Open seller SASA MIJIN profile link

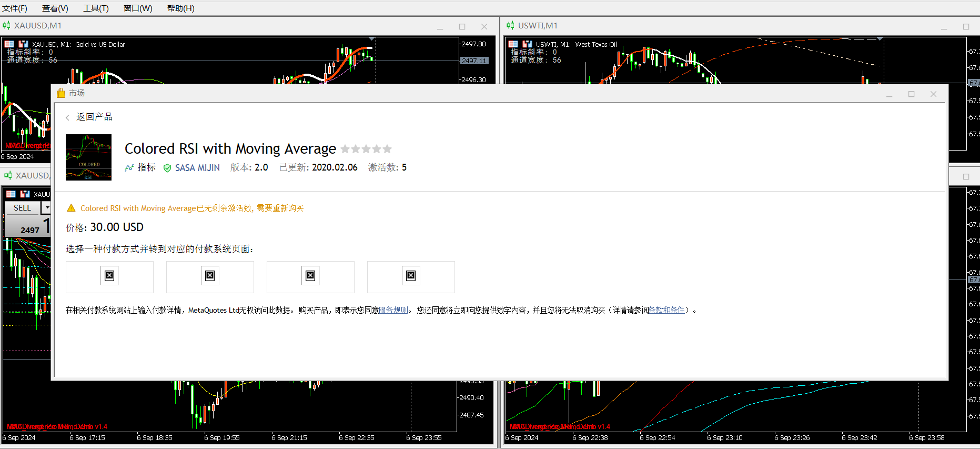click(197, 168)
